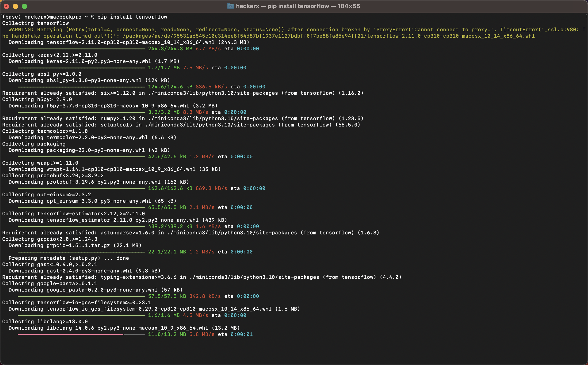Screen dimensions: 588x365
Task: Click the 'pip install tensorflow' command text
Action: click(132, 17)
